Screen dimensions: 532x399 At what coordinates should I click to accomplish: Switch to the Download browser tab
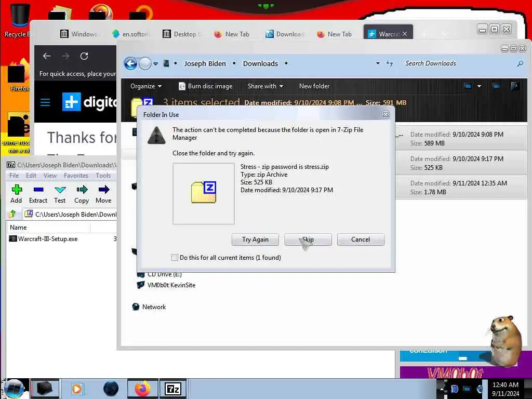click(285, 34)
